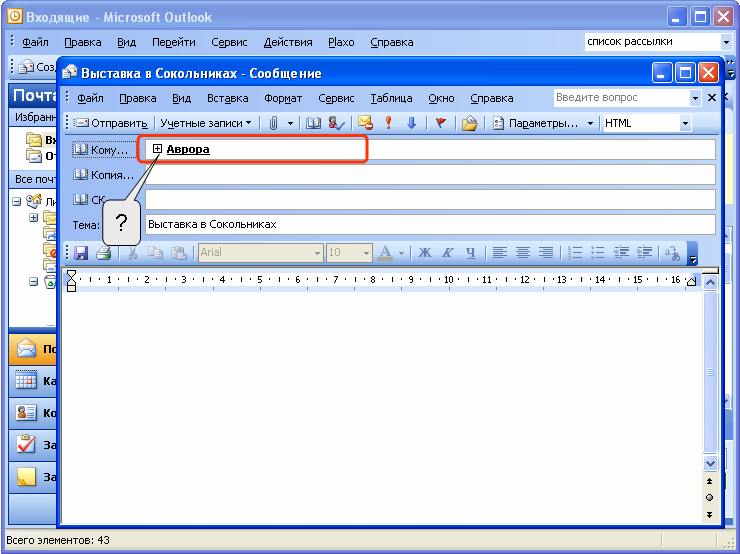Toggle bold Ж formatting
Viewport: 740px width, 554px height.
(425, 252)
